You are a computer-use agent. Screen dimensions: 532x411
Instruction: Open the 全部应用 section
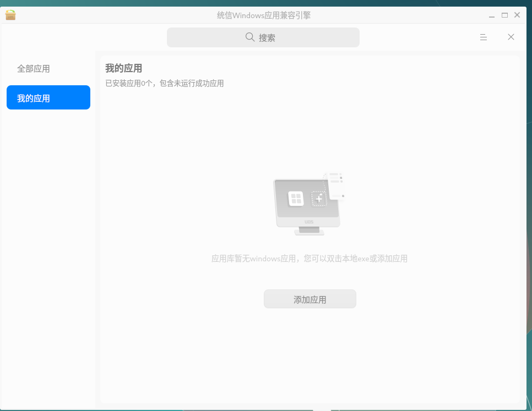tap(34, 69)
